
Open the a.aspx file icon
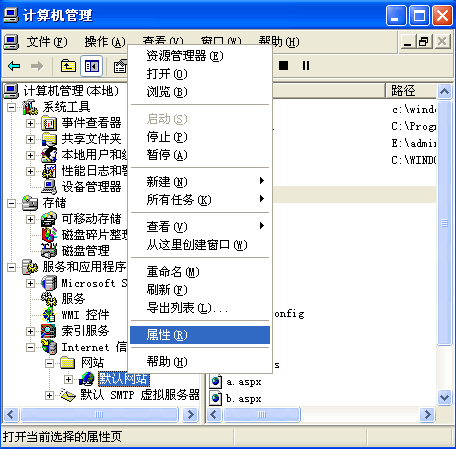[216, 381]
